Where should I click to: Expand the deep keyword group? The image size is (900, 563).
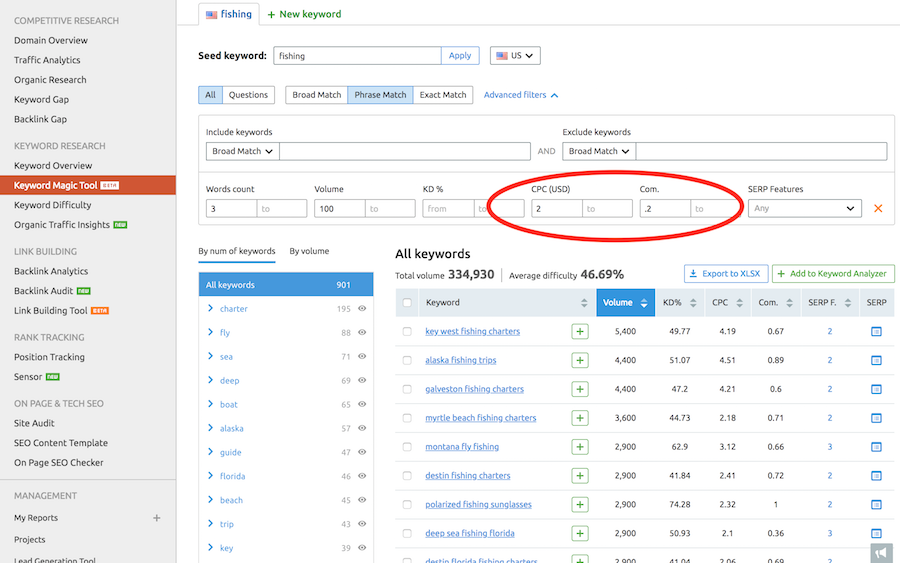(210, 380)
